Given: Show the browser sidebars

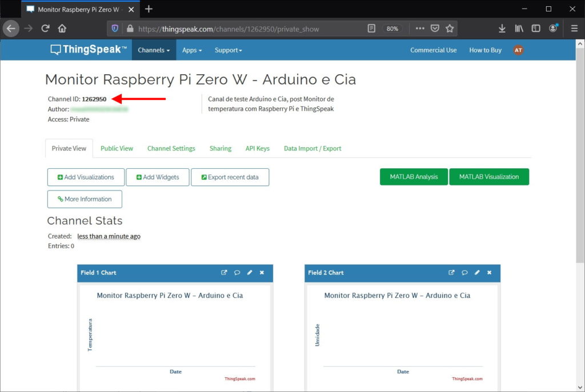Looking at the screenshot, I should (536, 29).
